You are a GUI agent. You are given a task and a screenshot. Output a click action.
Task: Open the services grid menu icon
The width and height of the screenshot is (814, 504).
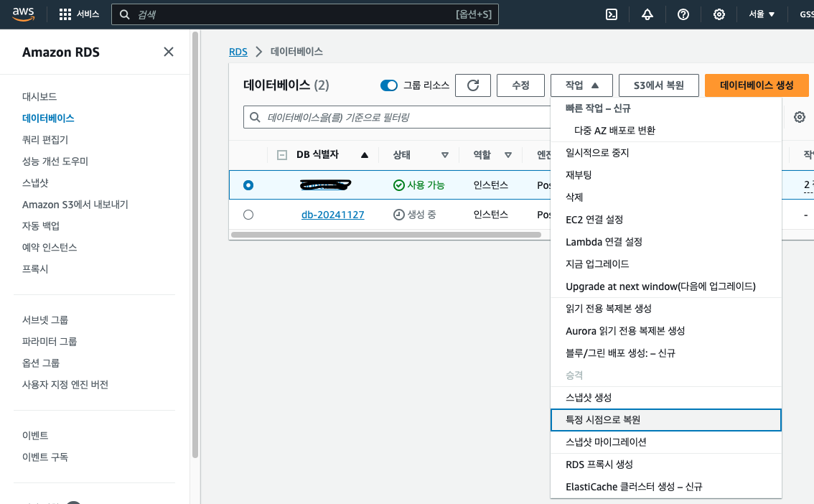(x=65, y=14)
